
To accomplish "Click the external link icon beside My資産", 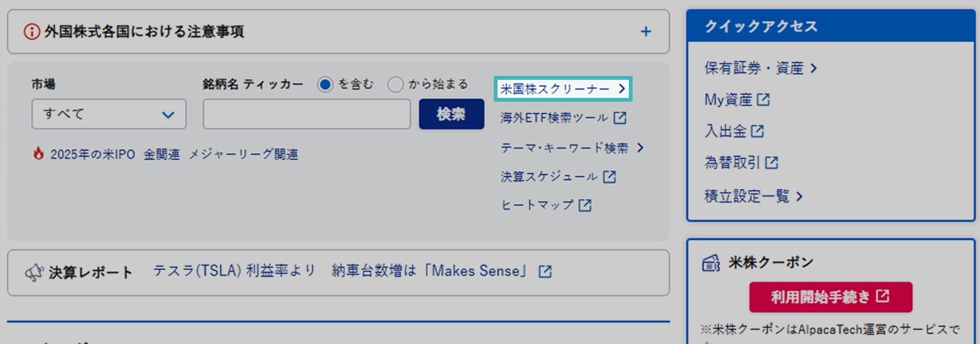I will tap(764, 99).
